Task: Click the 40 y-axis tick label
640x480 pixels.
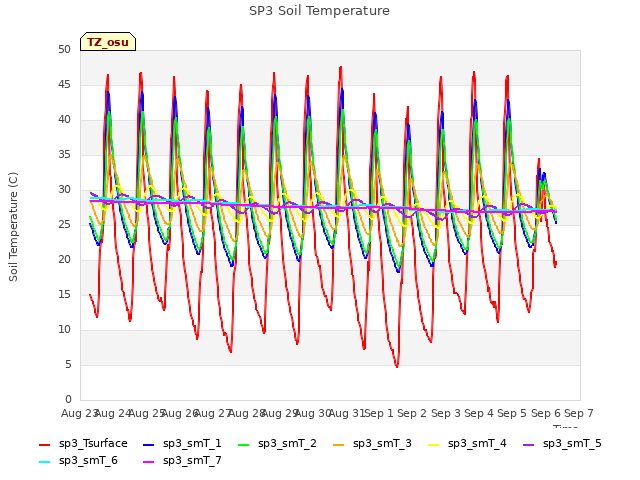Action: pos(64,120)
